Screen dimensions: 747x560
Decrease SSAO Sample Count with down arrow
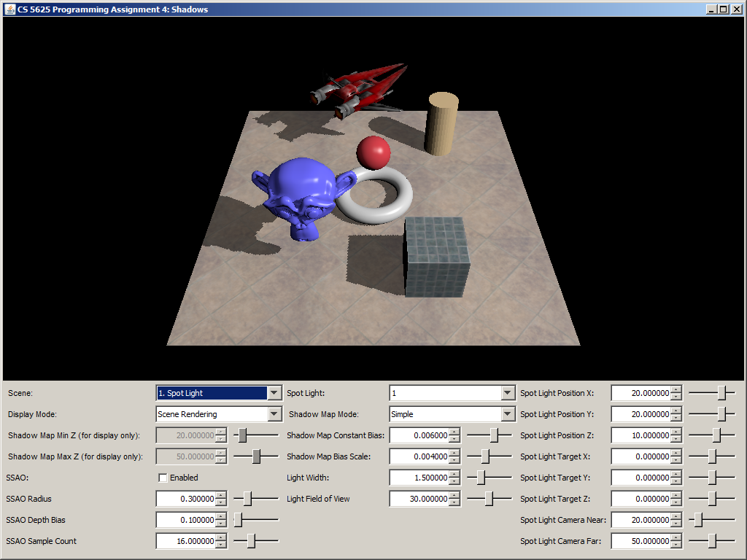[x=222, y=545]
